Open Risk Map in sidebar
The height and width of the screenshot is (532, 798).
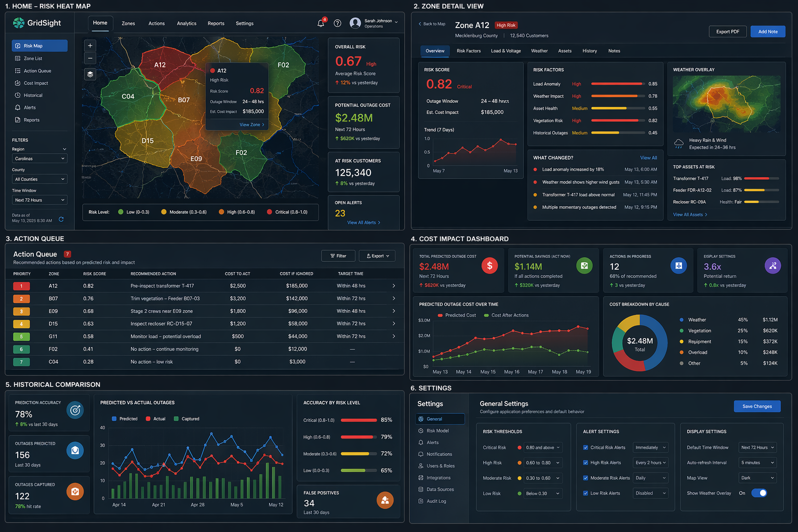(x=39, y=46)
